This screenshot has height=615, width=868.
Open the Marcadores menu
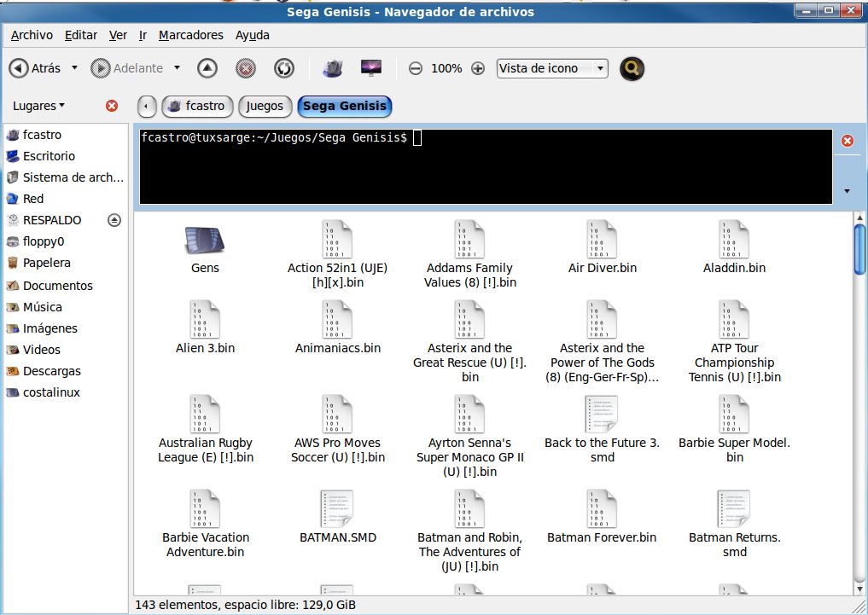(191, 35)
